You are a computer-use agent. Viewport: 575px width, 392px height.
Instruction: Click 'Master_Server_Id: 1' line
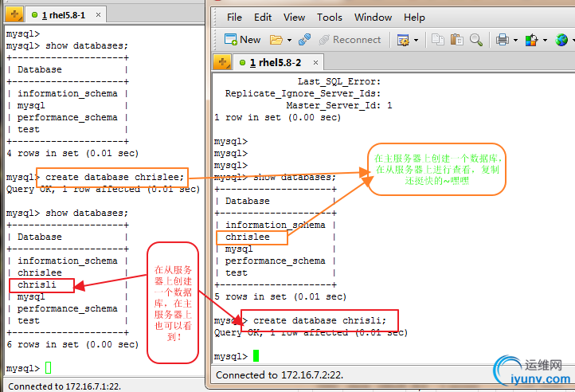[339, 105]
